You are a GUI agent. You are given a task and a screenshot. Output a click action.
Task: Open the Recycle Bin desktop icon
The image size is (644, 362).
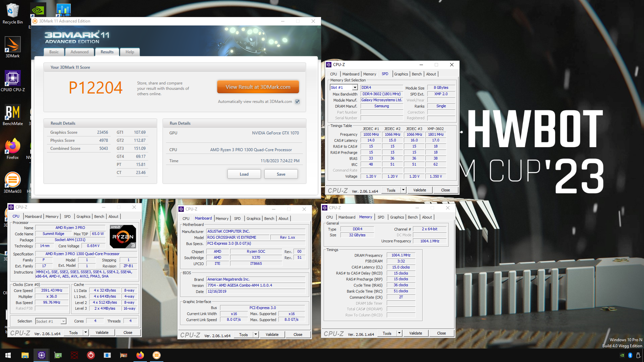pos(12,13)
